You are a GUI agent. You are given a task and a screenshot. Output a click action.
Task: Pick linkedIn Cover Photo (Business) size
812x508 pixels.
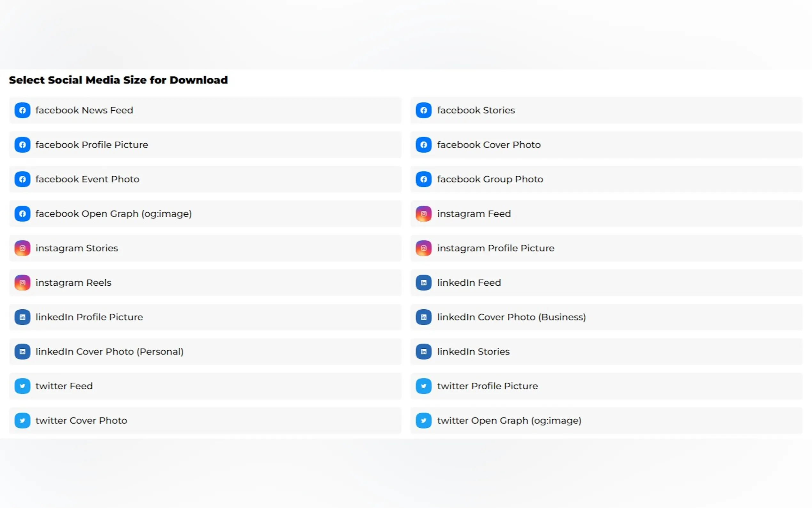tap(511, 317)
